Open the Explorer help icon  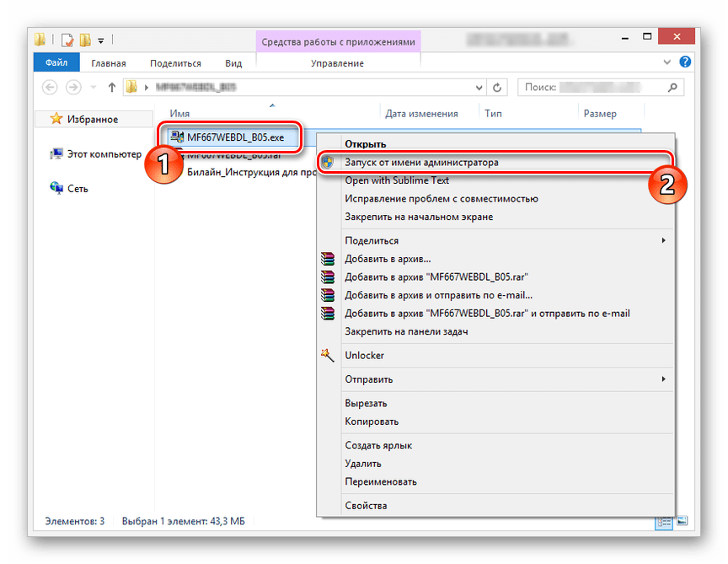685,62
